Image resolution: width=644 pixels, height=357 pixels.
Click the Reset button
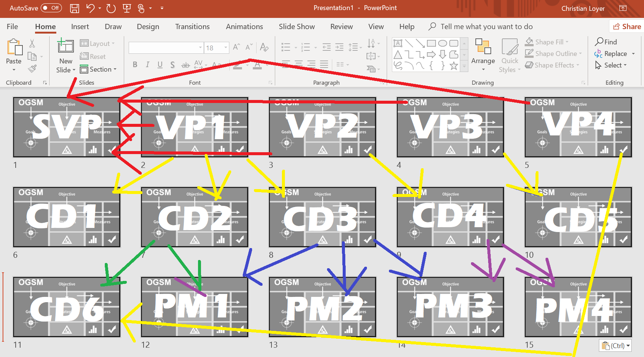point(93,56)
